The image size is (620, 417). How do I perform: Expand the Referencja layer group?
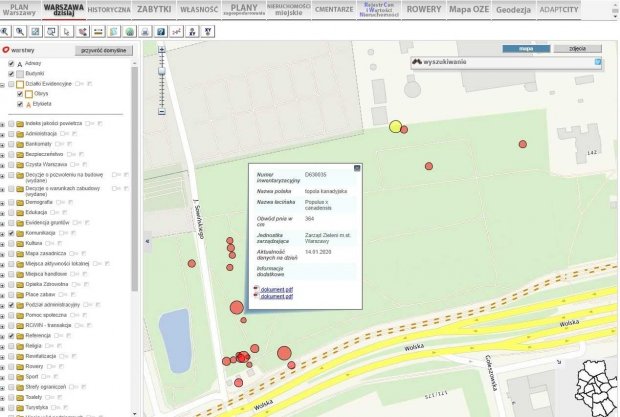(x=2, y=336)
